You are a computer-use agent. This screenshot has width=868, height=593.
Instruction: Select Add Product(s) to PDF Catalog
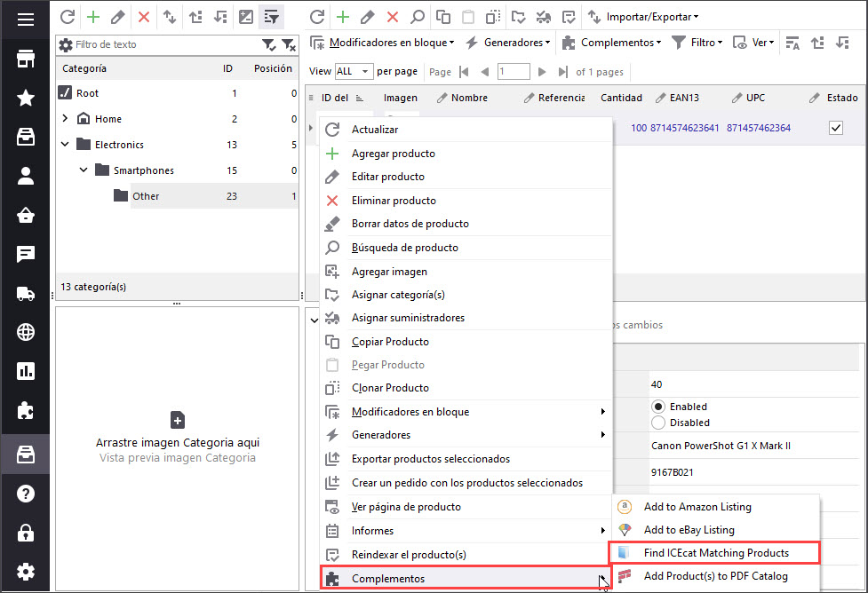coord(714,576)
